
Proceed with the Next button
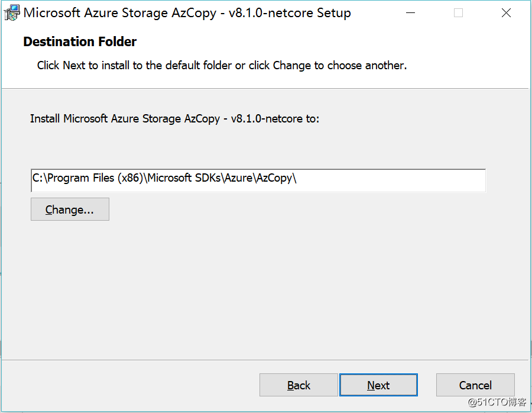click(378, 385)
